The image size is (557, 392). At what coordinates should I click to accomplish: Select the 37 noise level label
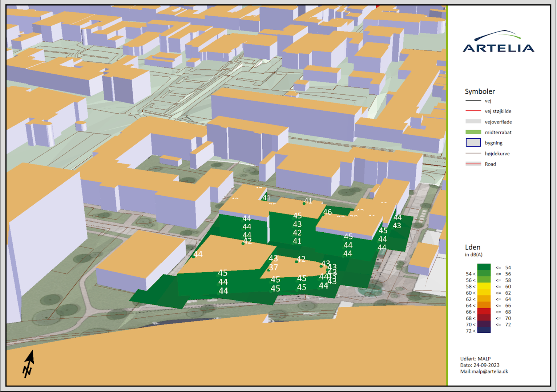coord(273,268)
